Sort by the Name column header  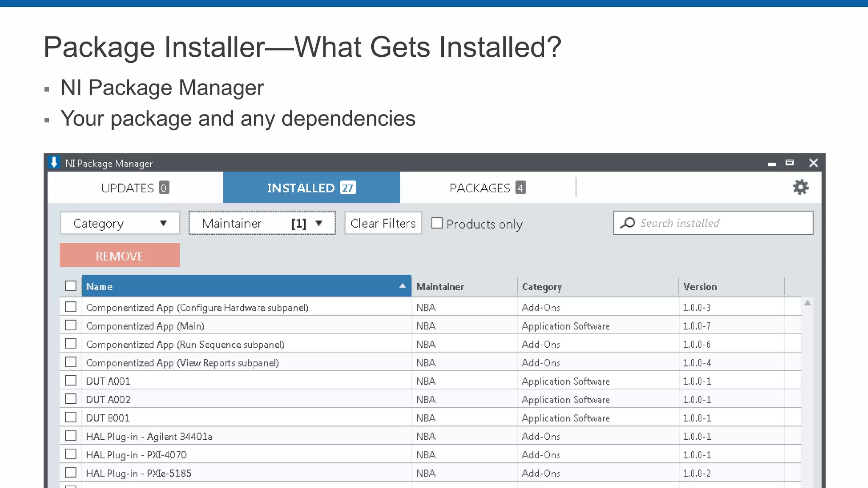coord(247,286)
